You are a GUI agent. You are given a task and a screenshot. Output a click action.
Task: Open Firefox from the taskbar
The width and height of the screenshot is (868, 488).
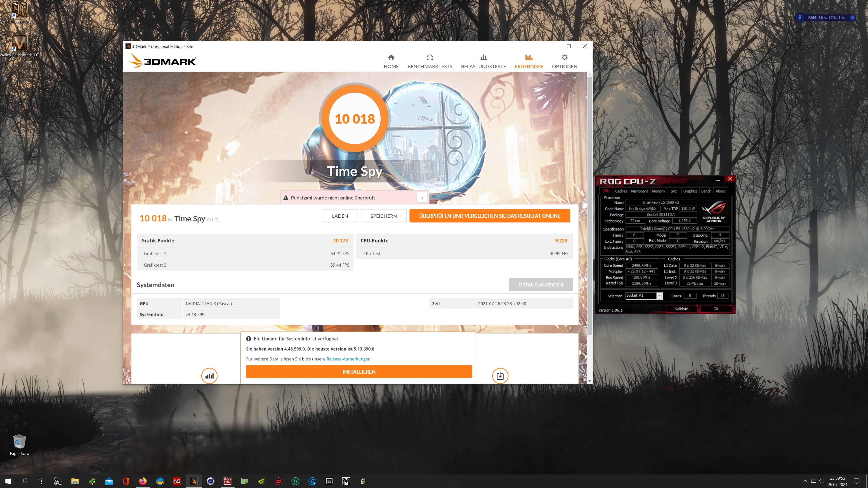(x=143, y=481)
